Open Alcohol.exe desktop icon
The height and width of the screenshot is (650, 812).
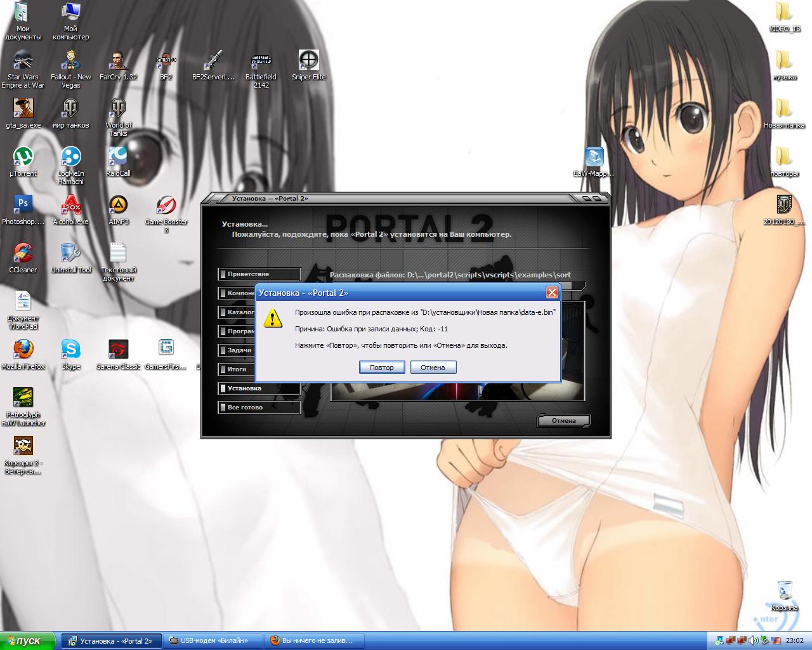[70, 211]
